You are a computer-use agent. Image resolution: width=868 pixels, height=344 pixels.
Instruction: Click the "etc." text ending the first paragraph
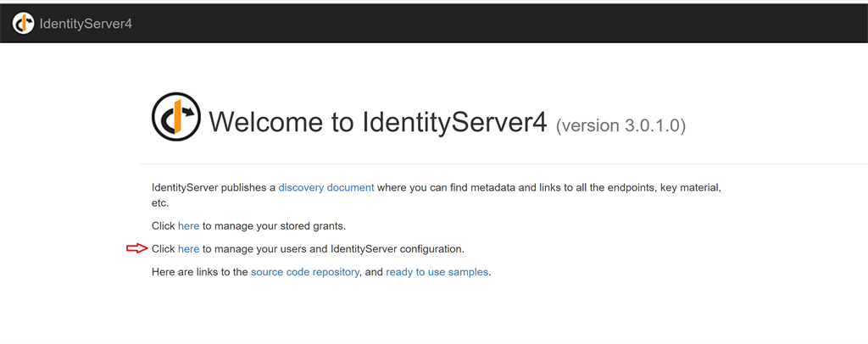(x=160, y=203)
